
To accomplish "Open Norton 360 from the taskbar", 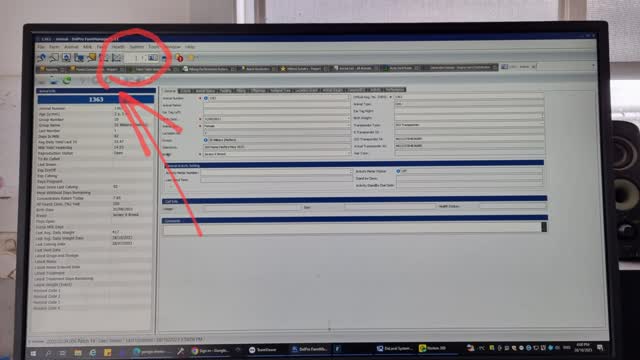I will pyautogui.click(x=433, y=348).
